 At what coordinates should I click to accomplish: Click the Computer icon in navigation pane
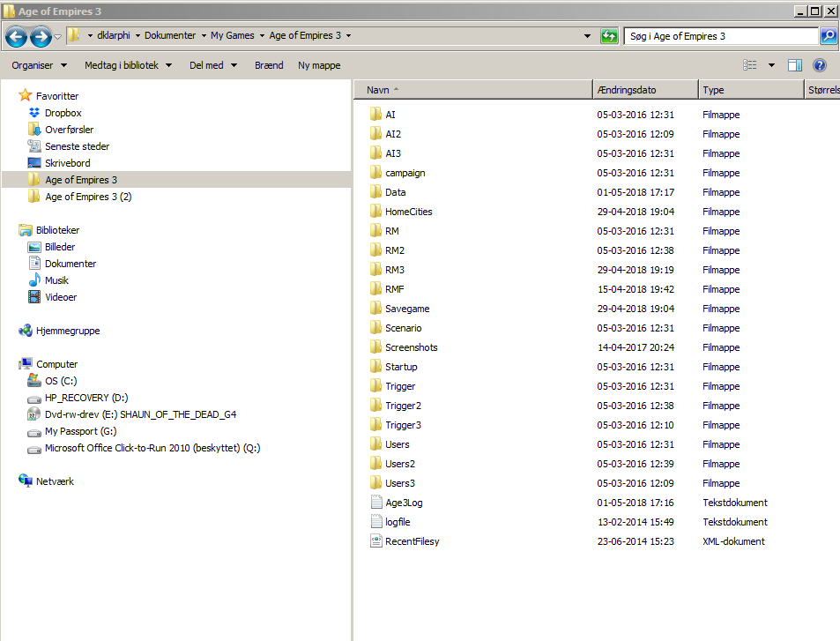pos(26,364)
